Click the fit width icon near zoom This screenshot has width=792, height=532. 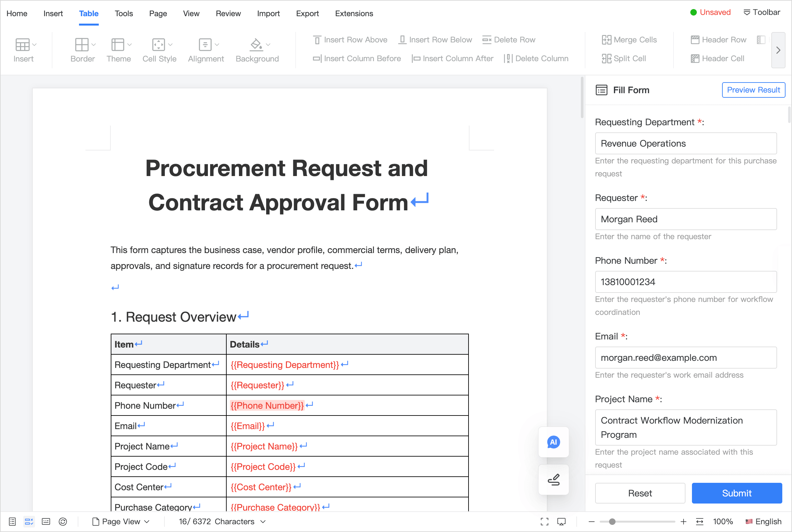(x=700, y=521)
